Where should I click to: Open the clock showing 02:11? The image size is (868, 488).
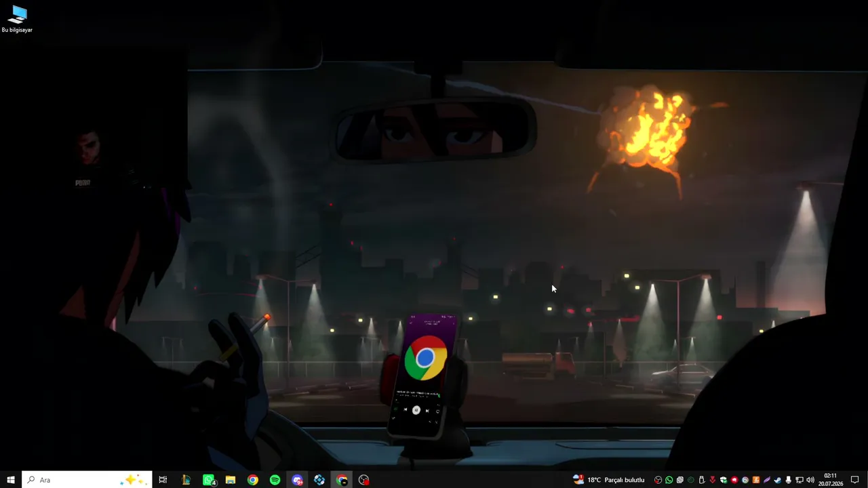tap(831, 480)
